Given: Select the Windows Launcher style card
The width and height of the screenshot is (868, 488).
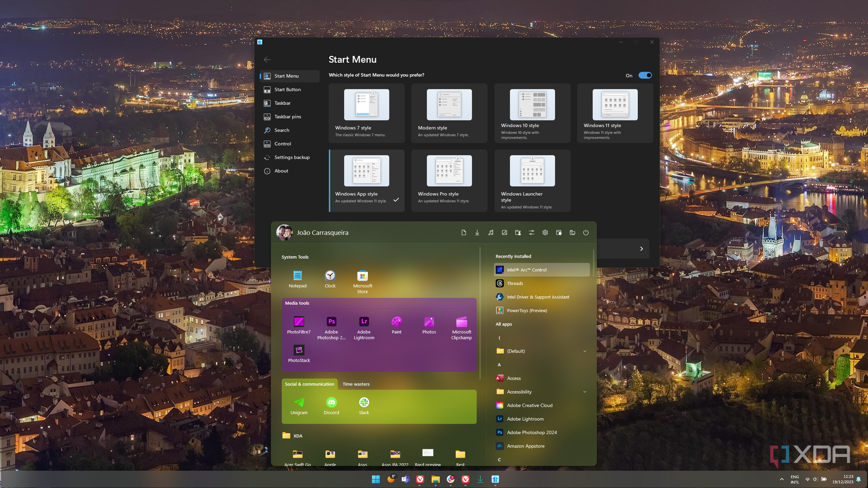Looking at the screenshot, I should [x=532, y=181].
